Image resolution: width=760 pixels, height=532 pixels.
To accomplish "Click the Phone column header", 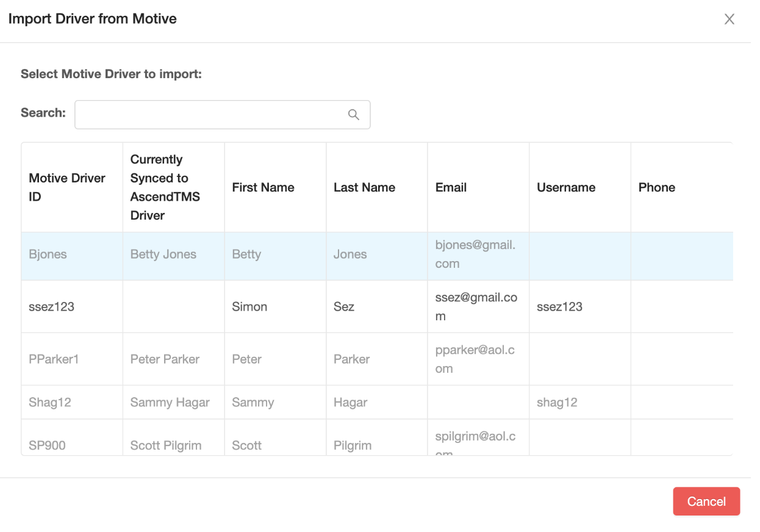I will tap(682, 187).
